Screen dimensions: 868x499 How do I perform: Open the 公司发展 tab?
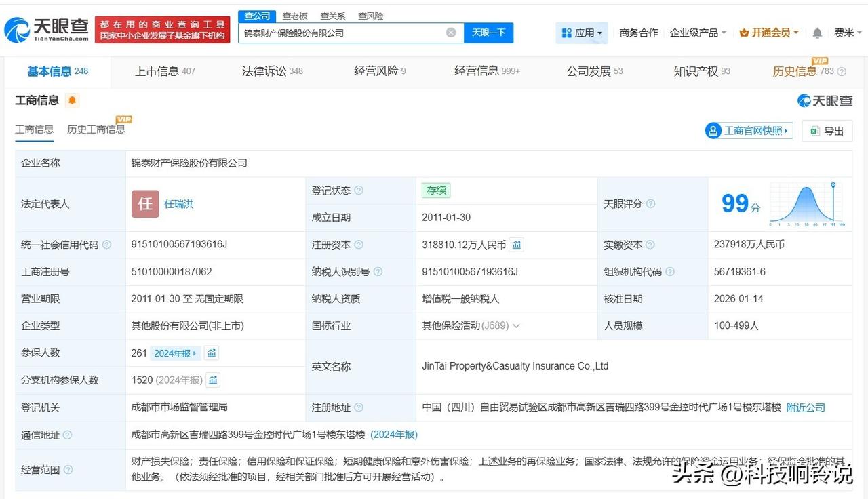coord(595,71)
